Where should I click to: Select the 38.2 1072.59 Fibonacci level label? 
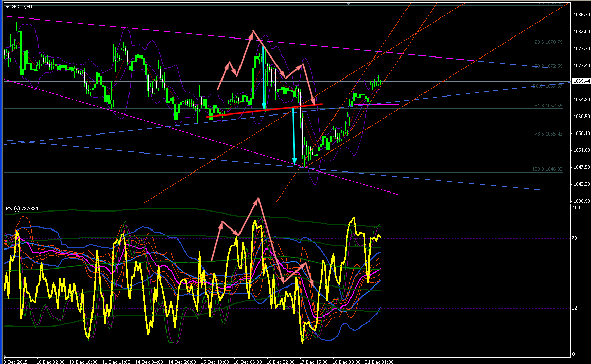click(548, 66)
